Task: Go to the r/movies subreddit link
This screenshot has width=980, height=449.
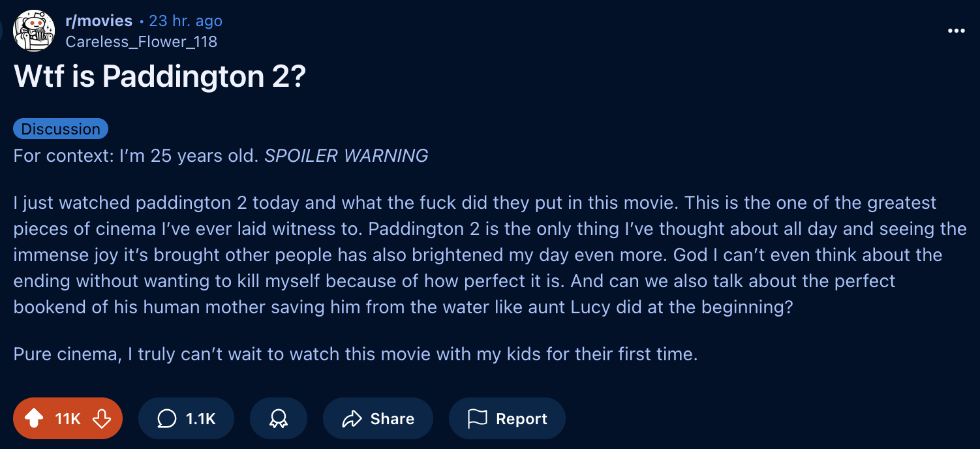Action: coord(99,21)
